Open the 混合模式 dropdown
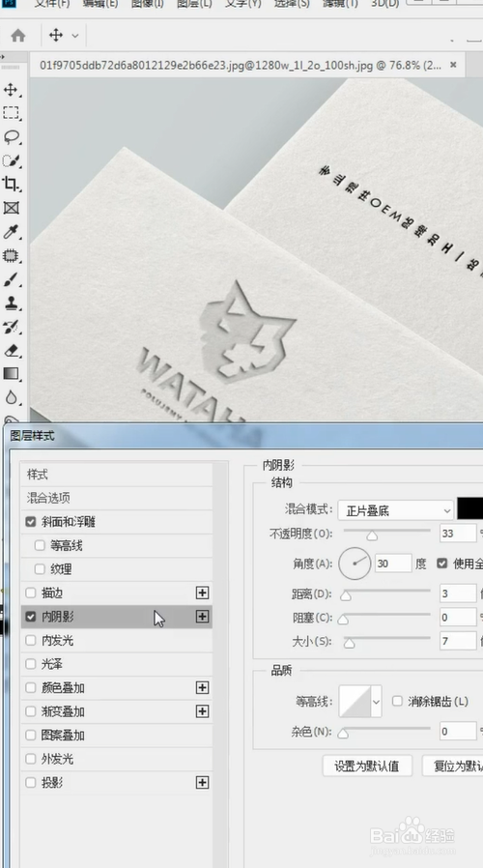The width and height of the screenshot is (483, 868). point(396,509)
